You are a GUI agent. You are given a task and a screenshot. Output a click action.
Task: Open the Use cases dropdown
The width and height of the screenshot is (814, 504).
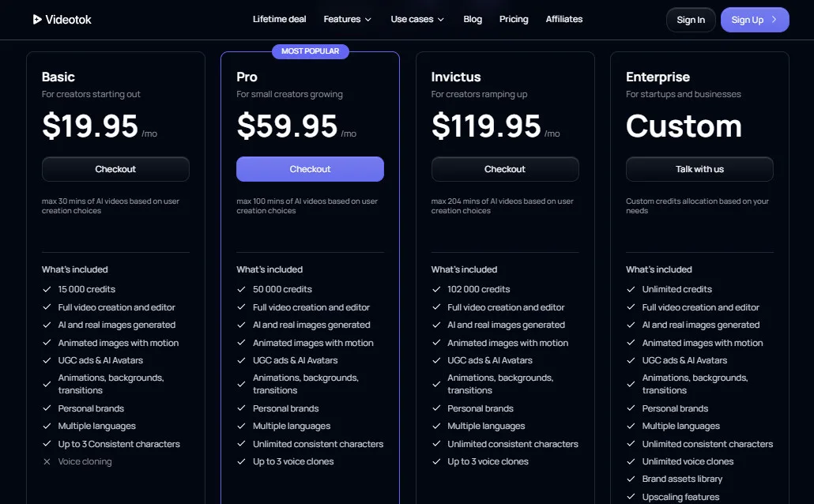(x=417, y=19)
